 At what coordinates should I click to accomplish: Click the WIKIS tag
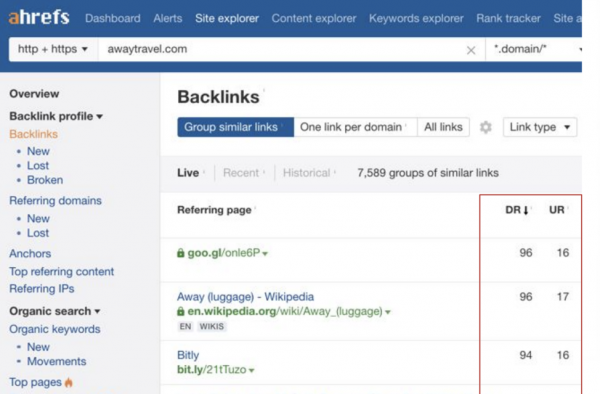(212, 327)
